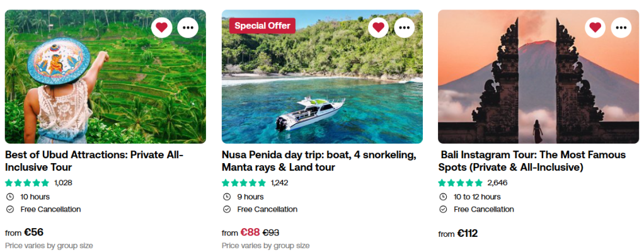Click the clock icon beside 9 hours
This screenshot has width=644, height=252.
pos(226,197)
